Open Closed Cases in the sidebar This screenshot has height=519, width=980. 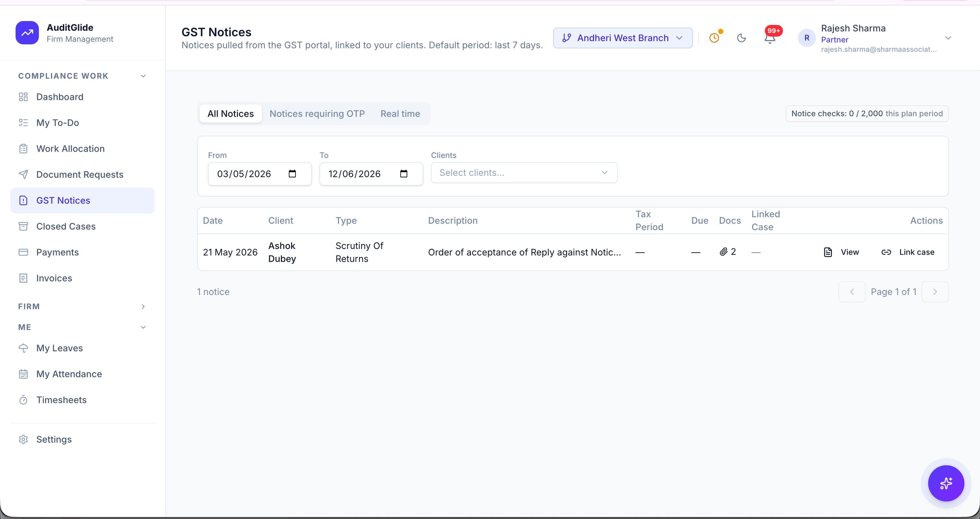click(83, 226)
